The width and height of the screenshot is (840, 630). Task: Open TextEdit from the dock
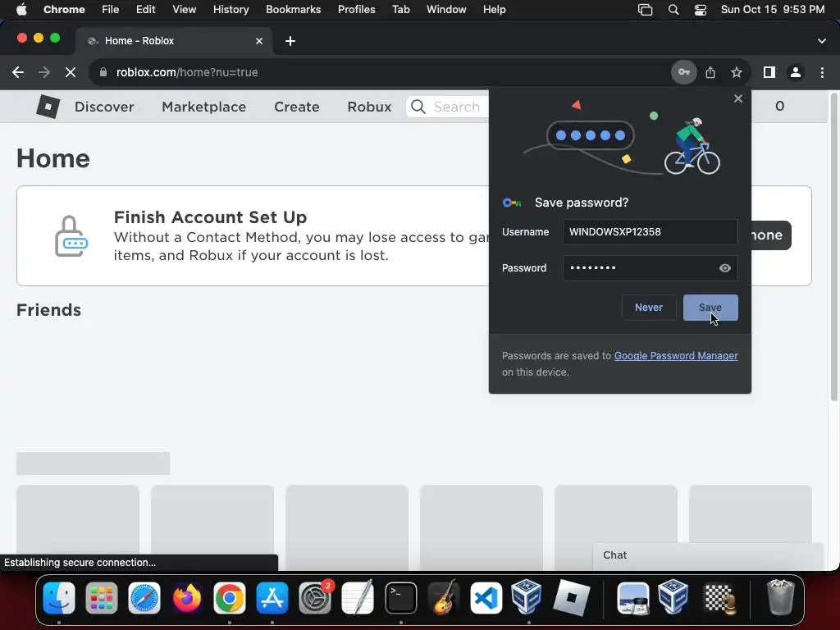(x=358, y=598)
